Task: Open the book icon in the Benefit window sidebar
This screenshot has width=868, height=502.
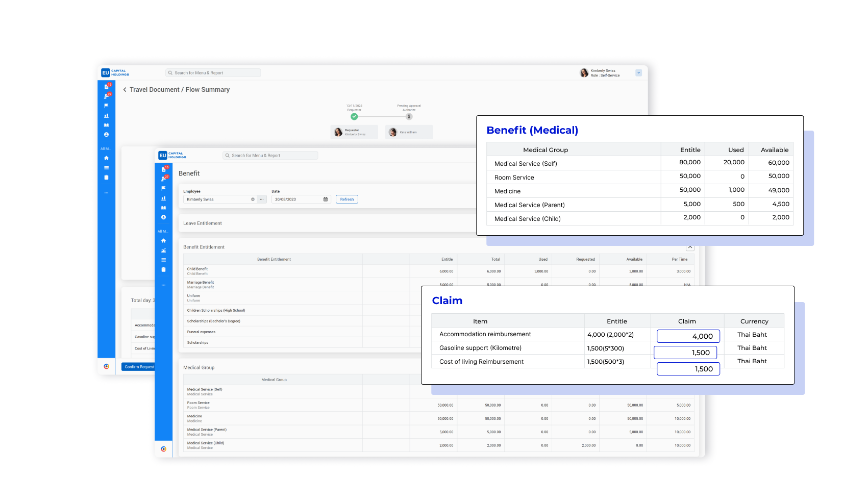Action: pyautogui.click(x=163, y=208)
